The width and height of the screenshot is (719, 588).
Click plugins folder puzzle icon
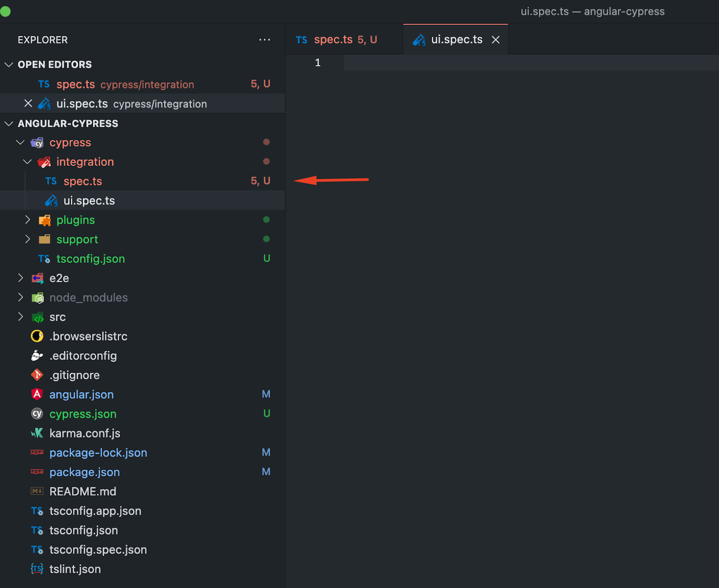pyautogui.click(x=44, y=220)
